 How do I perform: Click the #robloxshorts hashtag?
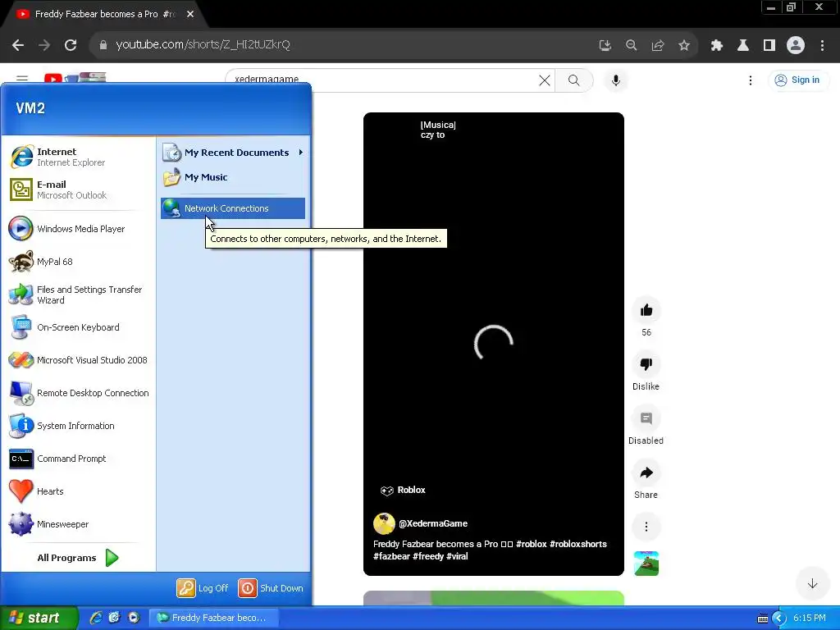(x=578, y=545)
